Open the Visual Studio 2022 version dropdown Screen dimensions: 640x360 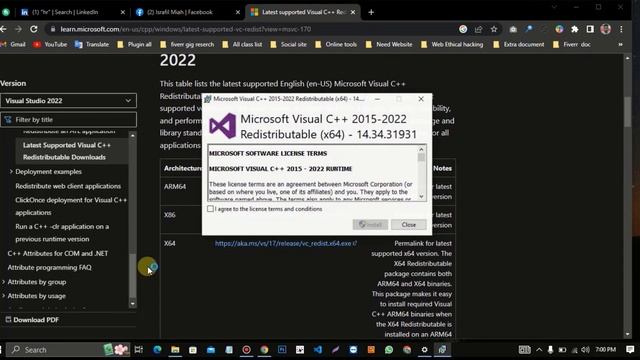point(68,100)
